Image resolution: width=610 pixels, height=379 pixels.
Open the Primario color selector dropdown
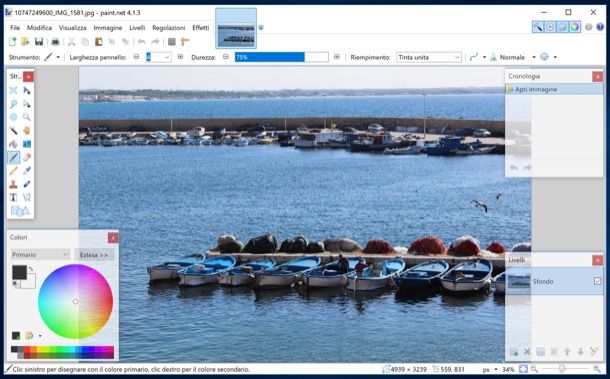click(40, 254)
